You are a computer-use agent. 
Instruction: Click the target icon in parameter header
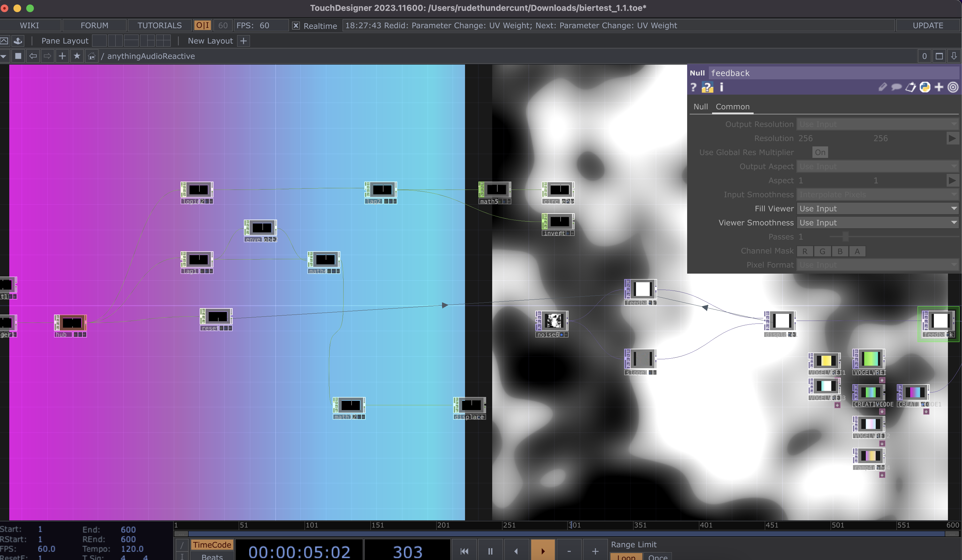(953, 87)
